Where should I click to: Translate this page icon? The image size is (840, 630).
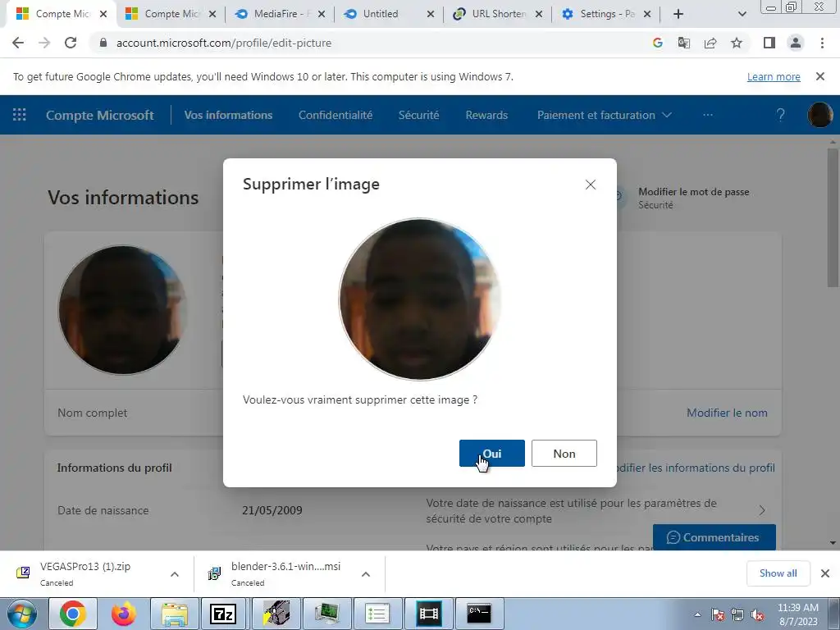tap(684, 43)
